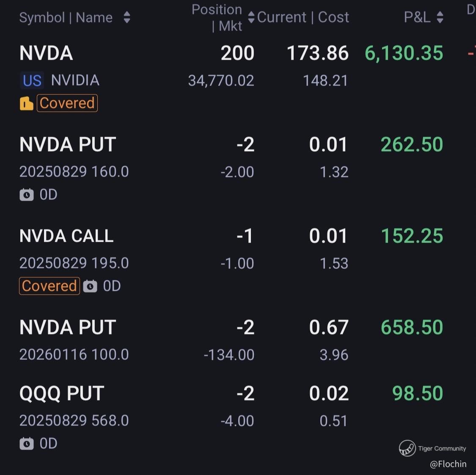Screen dimensions: 476x475
Task: Click the P&L column header label
Action: pyautogui.click(x=417, y=17)
